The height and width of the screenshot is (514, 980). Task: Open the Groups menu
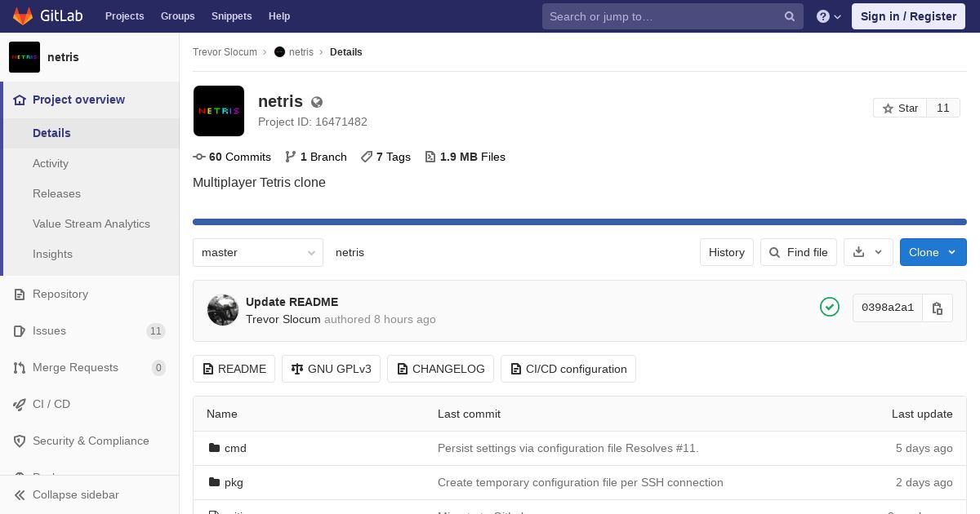(x=177, y=16)
